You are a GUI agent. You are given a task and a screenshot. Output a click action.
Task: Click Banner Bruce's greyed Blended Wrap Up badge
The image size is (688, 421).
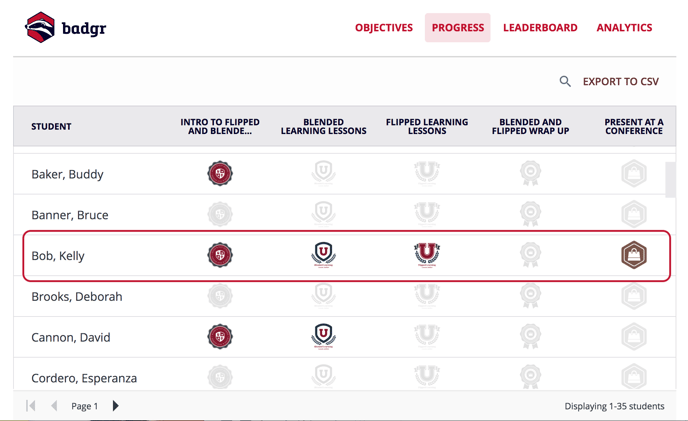530,214
